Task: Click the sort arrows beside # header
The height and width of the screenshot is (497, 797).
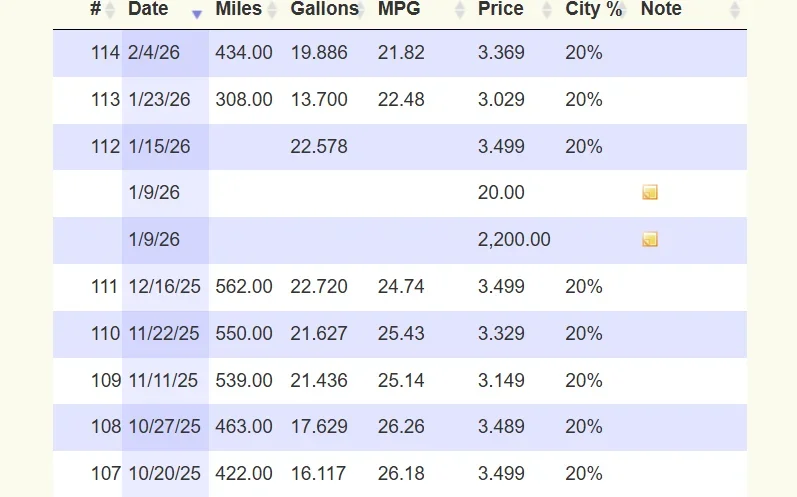Action: (x=112, y=10)
